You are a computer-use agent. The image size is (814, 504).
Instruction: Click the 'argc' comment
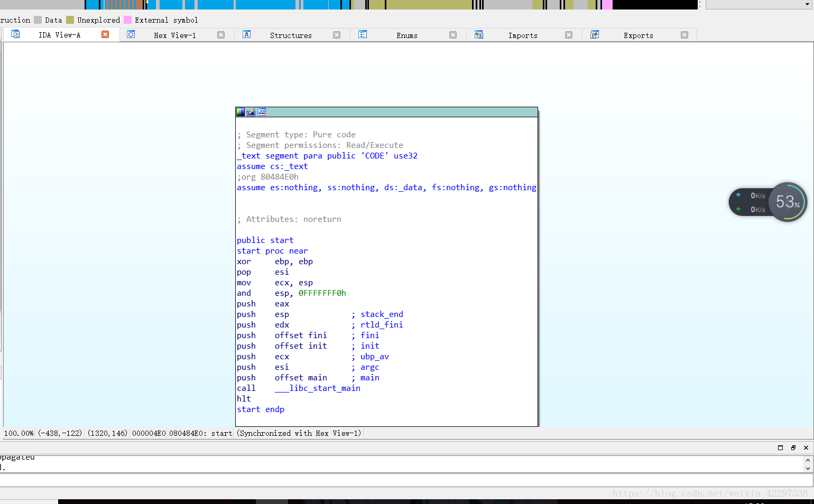(x=370, y=367)
